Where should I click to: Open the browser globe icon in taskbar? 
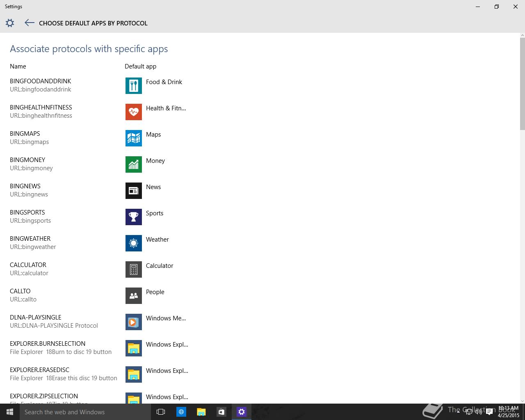(181, 412)
